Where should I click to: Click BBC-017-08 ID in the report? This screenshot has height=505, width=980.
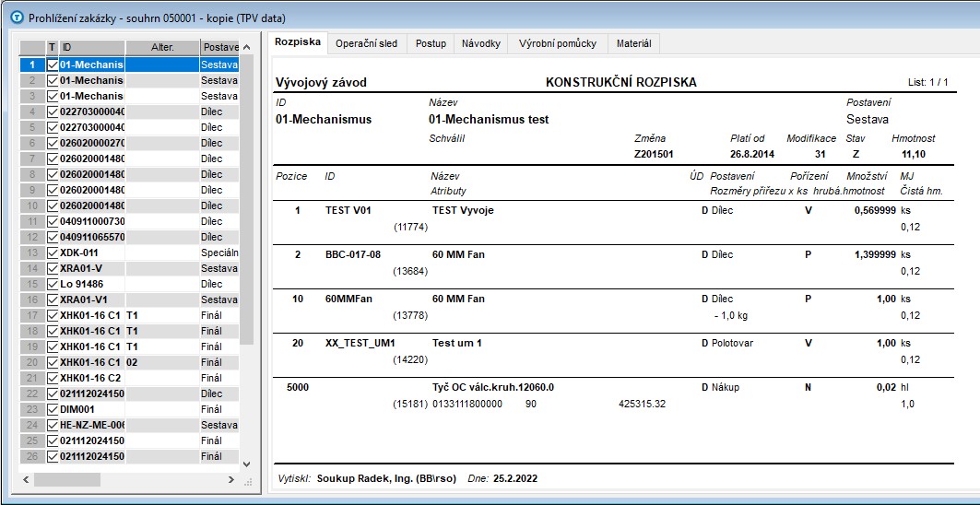click(x=353, y=254)
